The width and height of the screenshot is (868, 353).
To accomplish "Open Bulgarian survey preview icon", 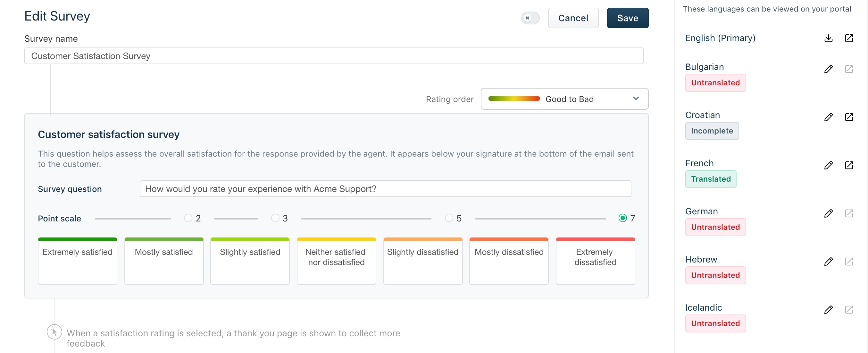I will click(x=849, y=69).
